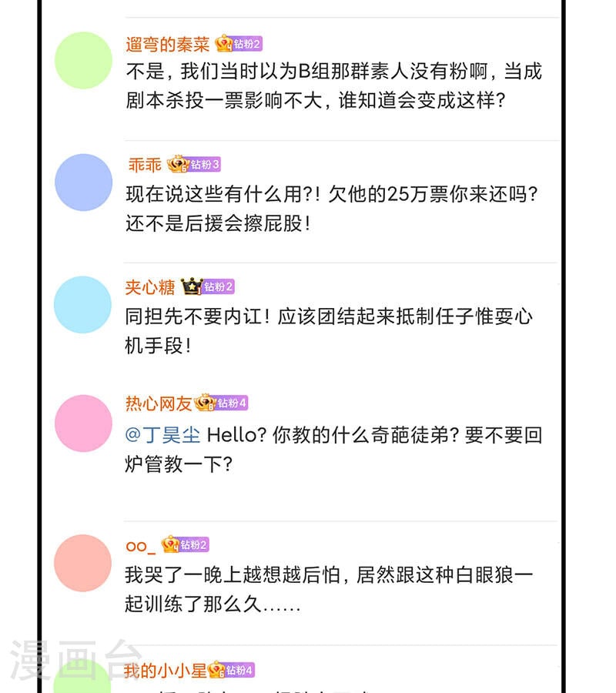Click the 钻粉2 crown badge beside 遛弯的秦菜

[239, 43]
